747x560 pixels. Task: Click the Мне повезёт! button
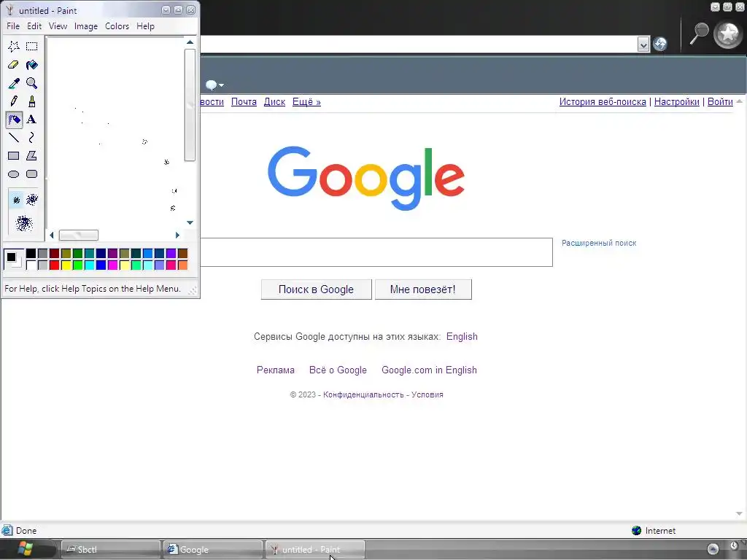pyautogui.click(x=423, y=289)
